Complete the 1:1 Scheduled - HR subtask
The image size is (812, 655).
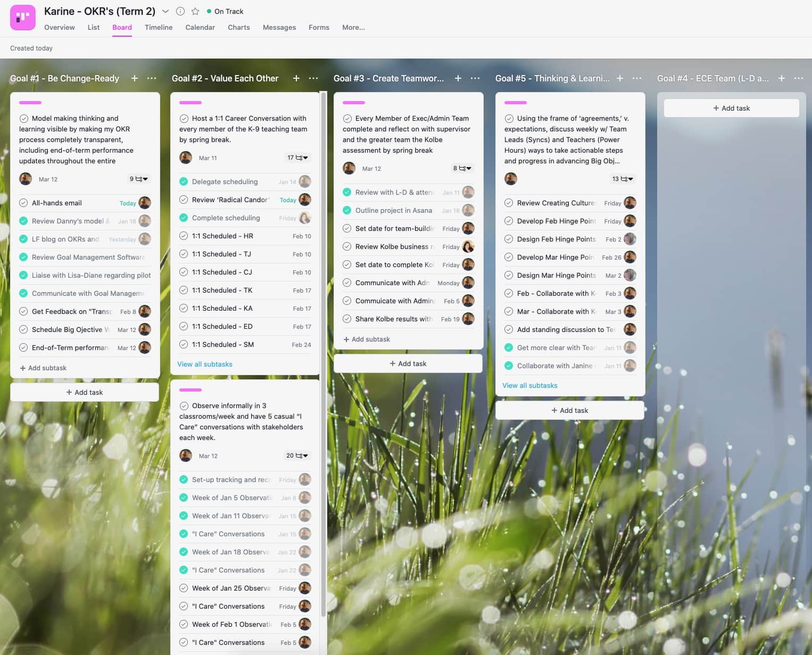[x=184, y=236]
